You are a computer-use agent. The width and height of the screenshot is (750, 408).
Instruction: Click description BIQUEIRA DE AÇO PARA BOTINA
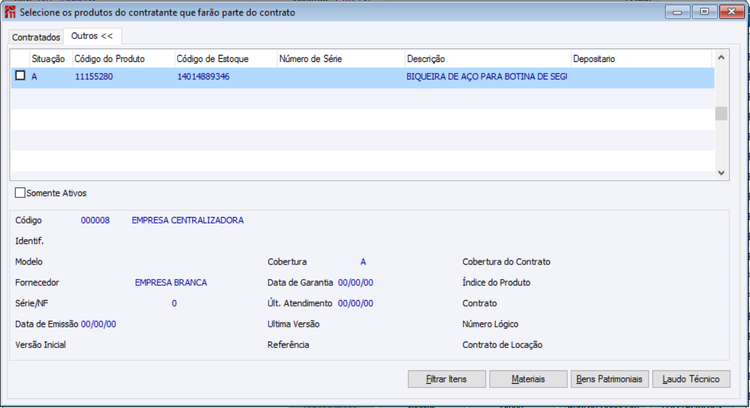486,77
